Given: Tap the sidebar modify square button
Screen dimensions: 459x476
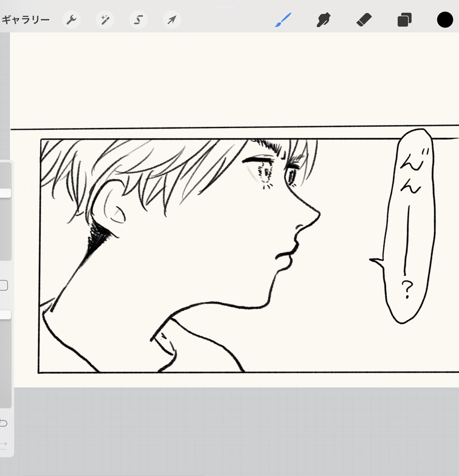Looking at the screenshot, I should 3,285.
